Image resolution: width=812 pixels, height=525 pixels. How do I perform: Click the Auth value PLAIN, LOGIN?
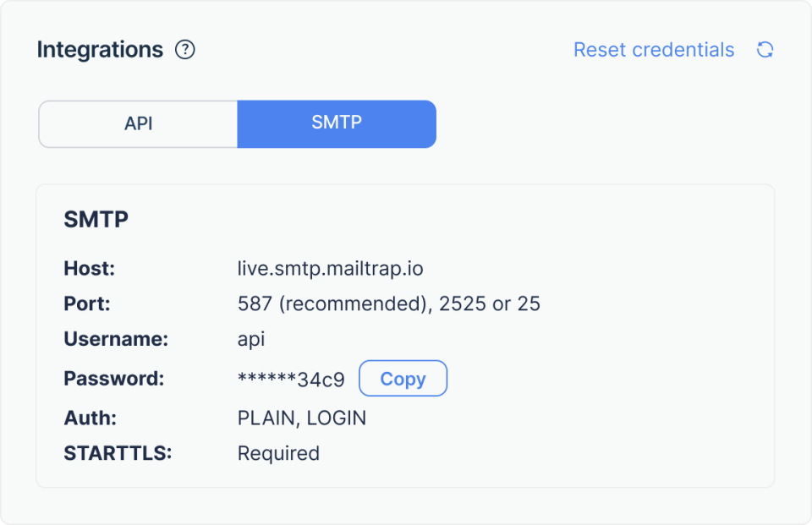pyautogui.click(x=301, y=418)
